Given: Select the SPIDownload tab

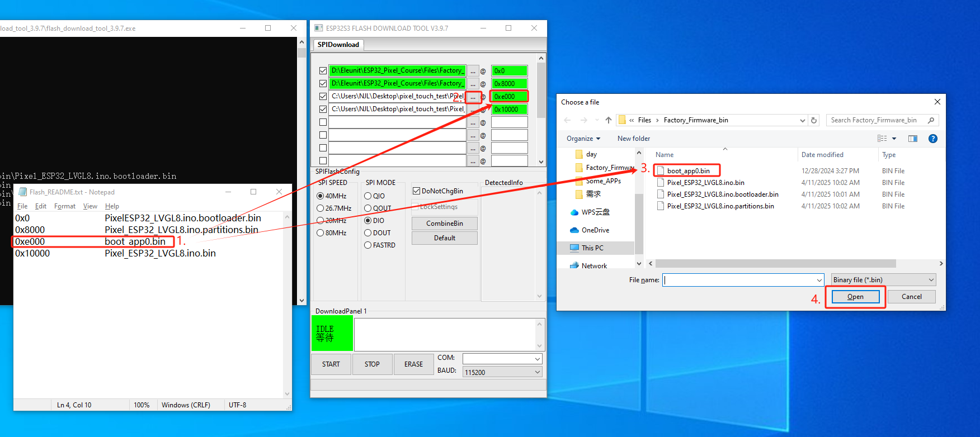Looking at the screenshot, I should tap(338, 45).
